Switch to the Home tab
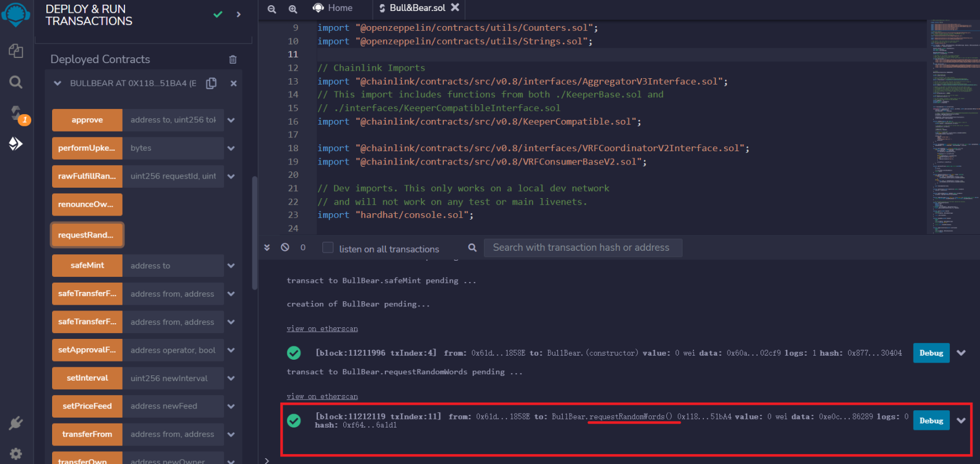 tap(333, 8)
